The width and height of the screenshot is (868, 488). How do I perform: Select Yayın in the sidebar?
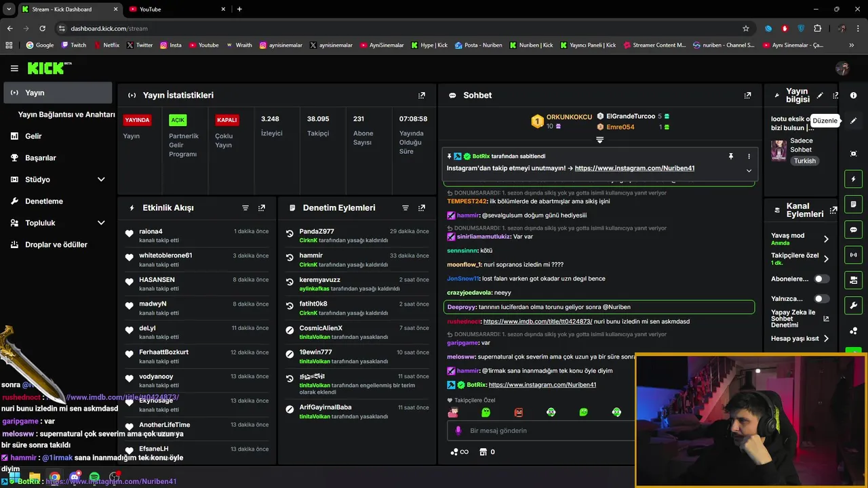point(58,93)
